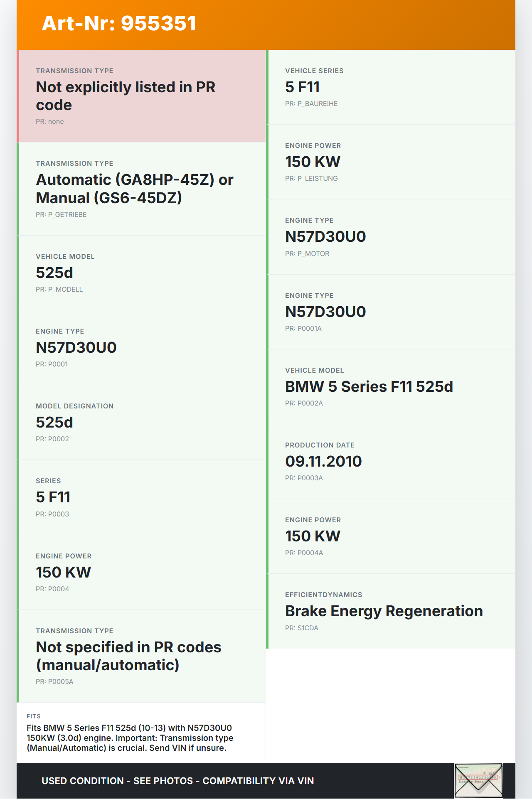Click the Engine Type card with PR: P0001A
This screenshot has height=799, width=532.
[x=391, y=312]
